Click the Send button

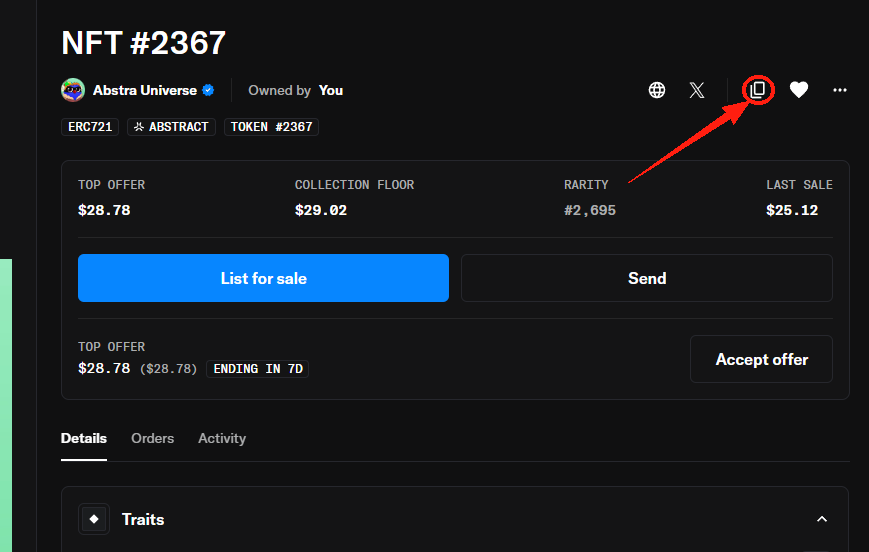(647, 278)
